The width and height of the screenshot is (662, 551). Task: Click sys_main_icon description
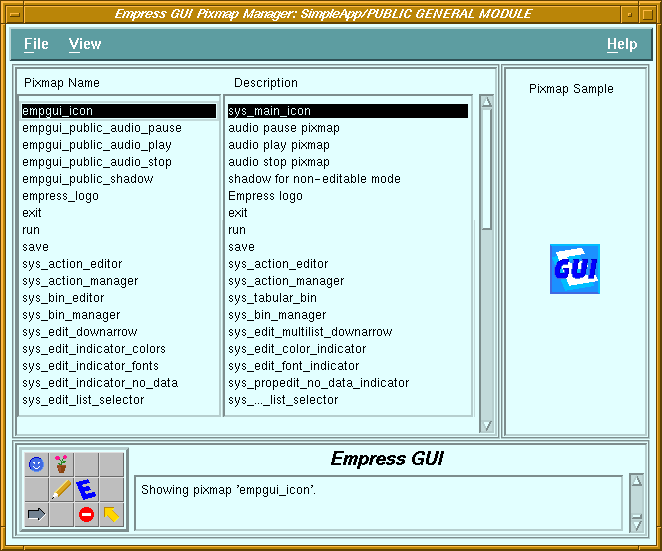[x=348, y=111]
